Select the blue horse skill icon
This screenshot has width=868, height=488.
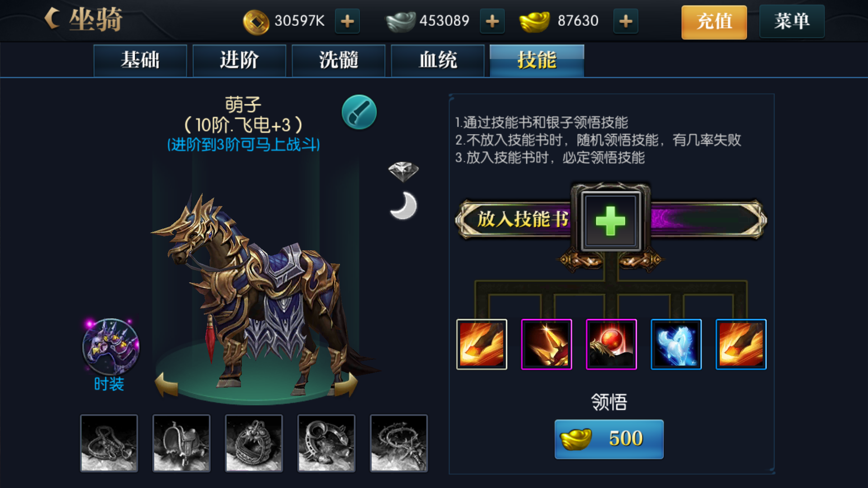tap(676, 344)
